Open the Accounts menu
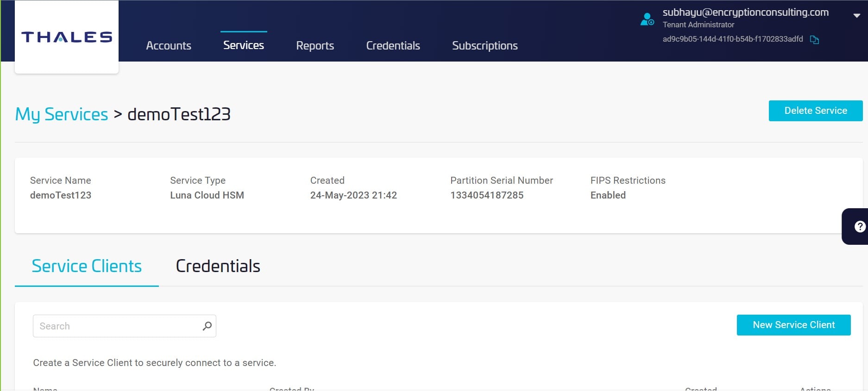Viewport: 868px width, 391px height. tap(169, 45)
